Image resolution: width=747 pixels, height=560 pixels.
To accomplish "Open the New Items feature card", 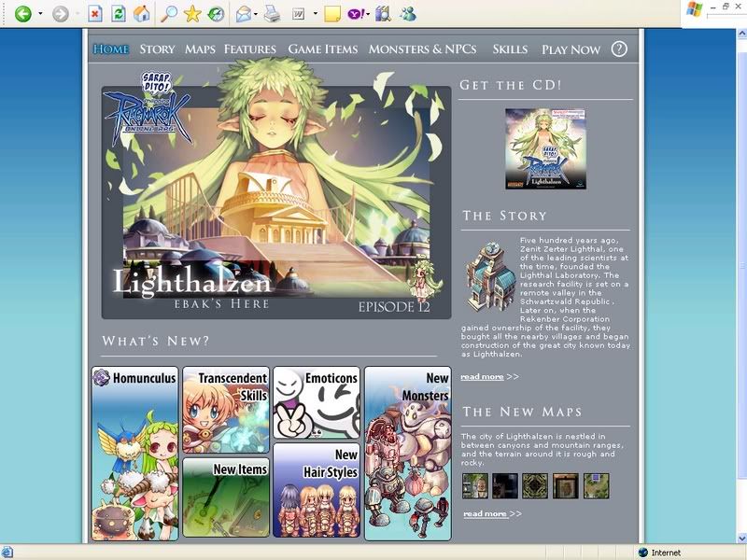I will pyautogui.click(x=226, y=497).
